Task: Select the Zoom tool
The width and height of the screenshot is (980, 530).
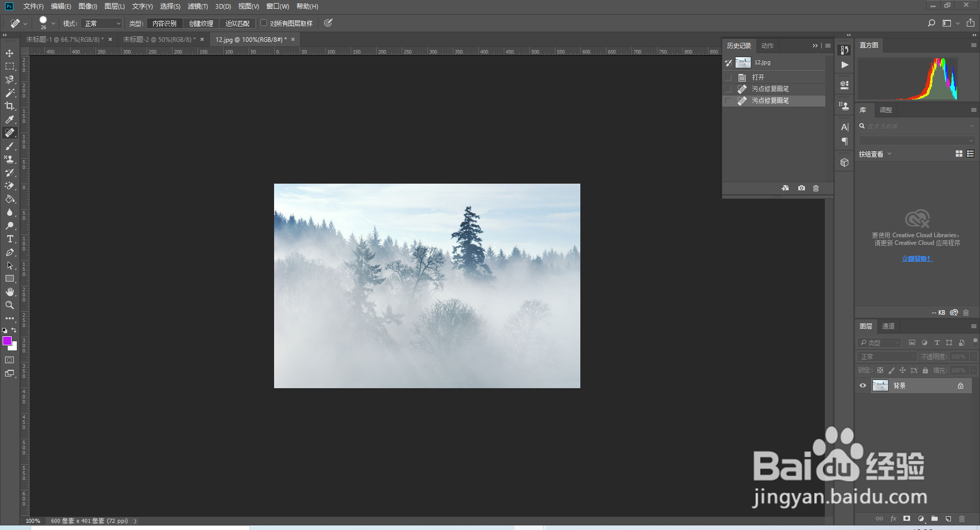Action: [10, 305]
